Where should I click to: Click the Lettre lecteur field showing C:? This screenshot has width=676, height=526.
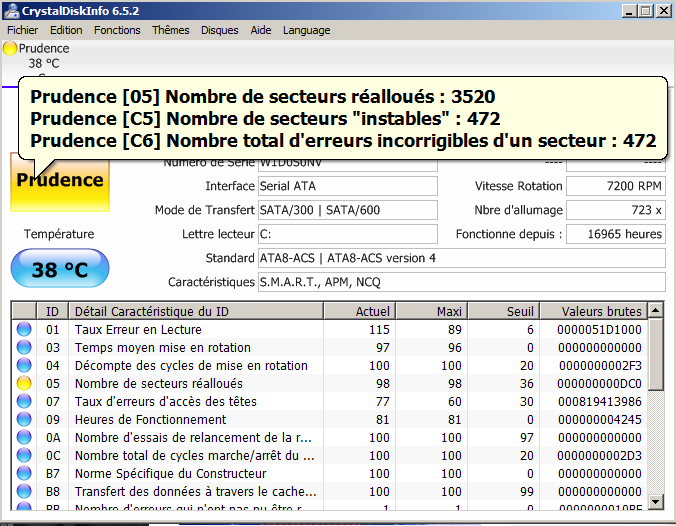coord(348,234)
